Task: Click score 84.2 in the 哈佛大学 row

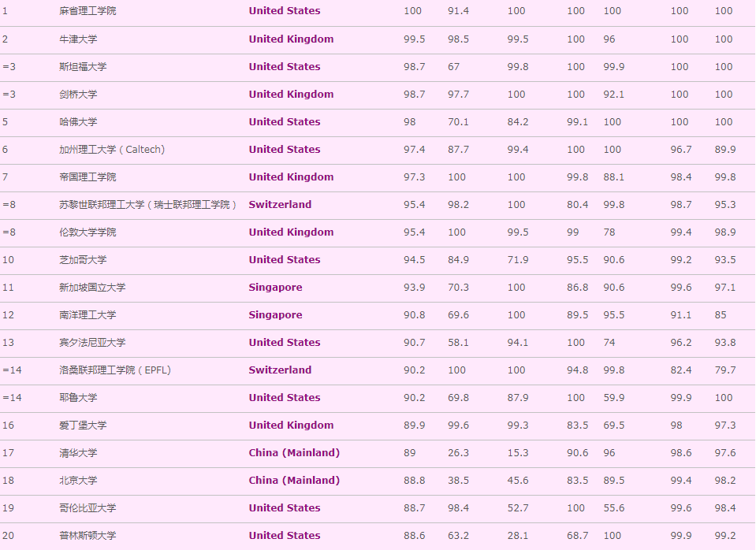Action: (x=518, y=121)
